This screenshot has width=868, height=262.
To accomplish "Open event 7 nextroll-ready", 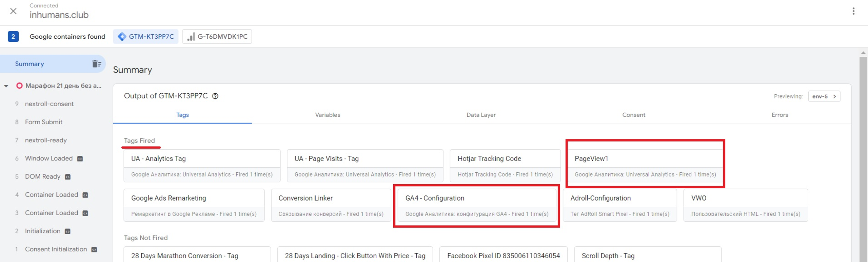I will click(x=46, y=140).
